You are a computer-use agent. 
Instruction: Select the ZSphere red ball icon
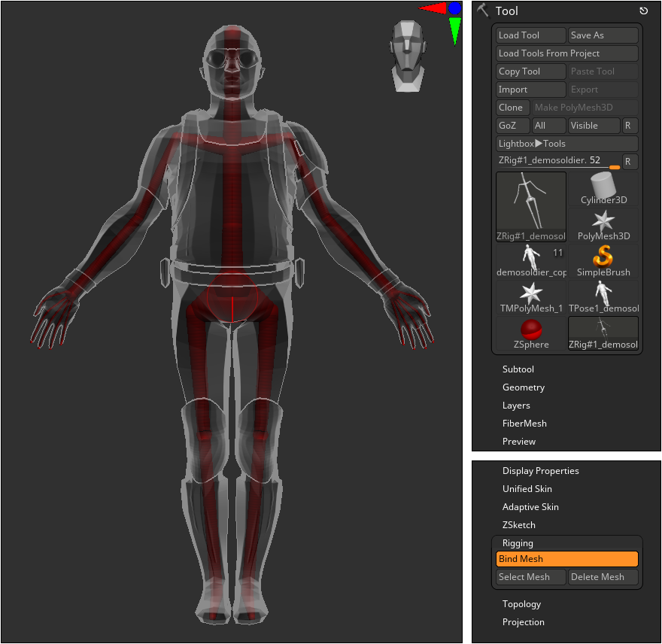[530, 333]
